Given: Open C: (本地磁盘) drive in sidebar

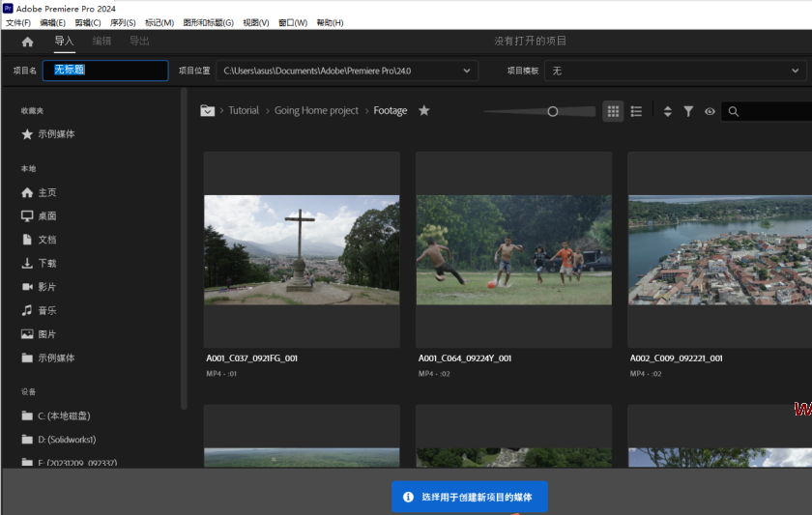Looking at the screenshot, I should 64,415.
